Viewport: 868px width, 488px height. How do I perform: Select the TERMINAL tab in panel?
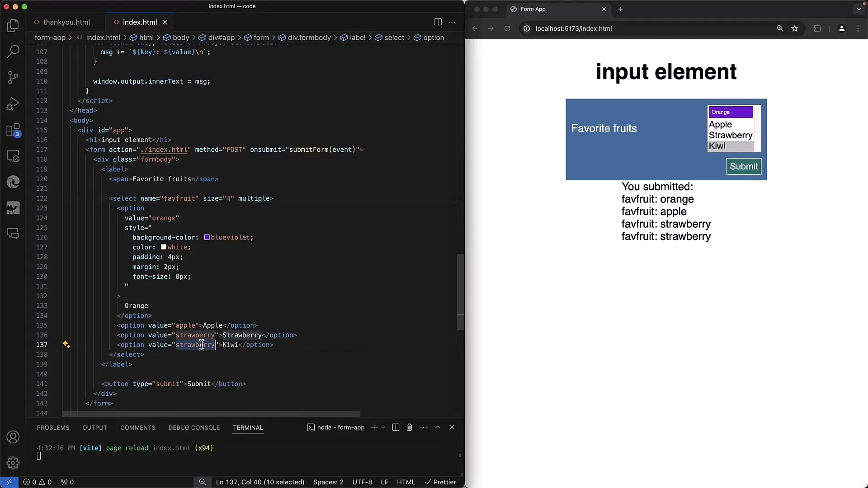[248, 427]
